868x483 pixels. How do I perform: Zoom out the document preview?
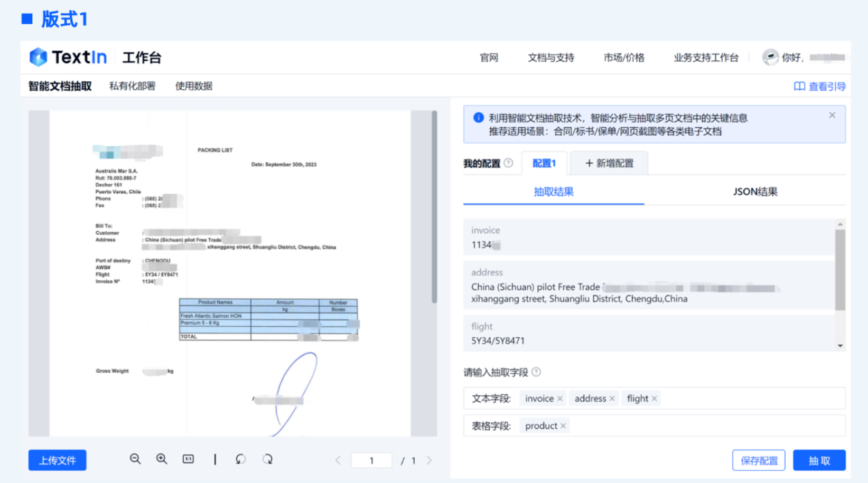point(135,459)
